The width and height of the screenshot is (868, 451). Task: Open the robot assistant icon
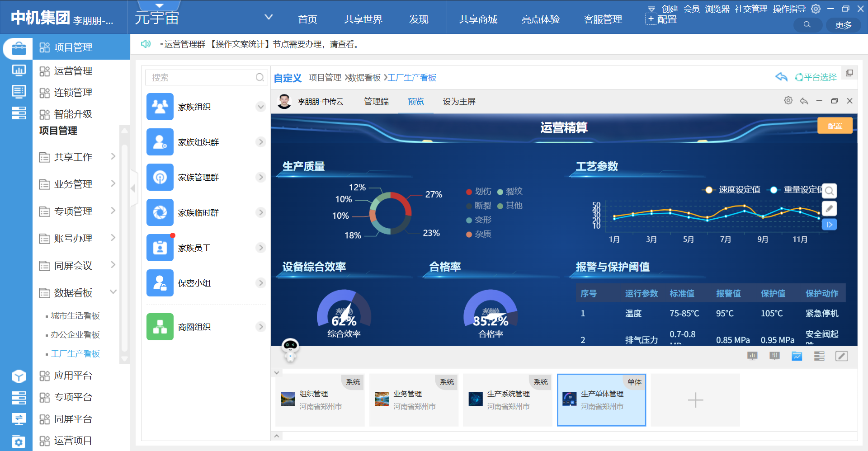290,349
